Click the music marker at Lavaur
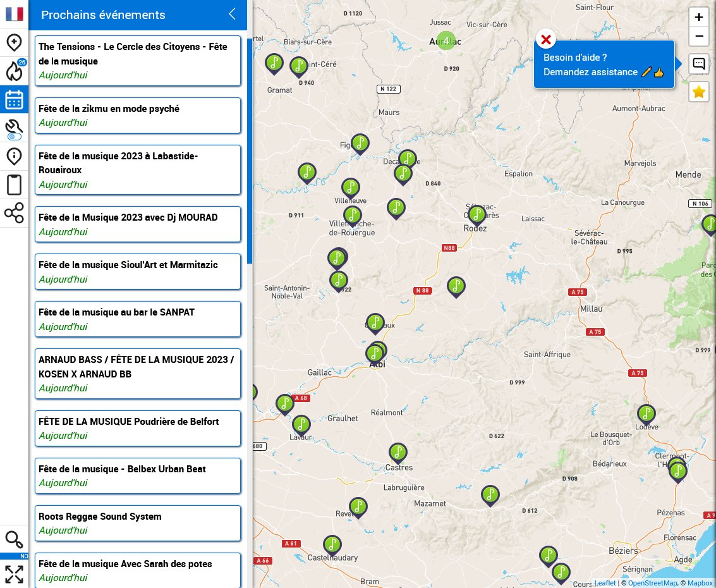 [301, 426]
